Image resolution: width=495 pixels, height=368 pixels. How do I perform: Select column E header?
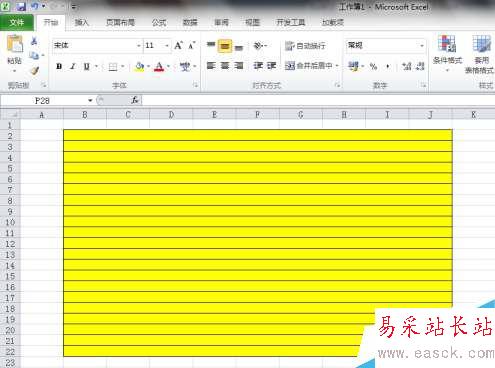coord(214,115)
